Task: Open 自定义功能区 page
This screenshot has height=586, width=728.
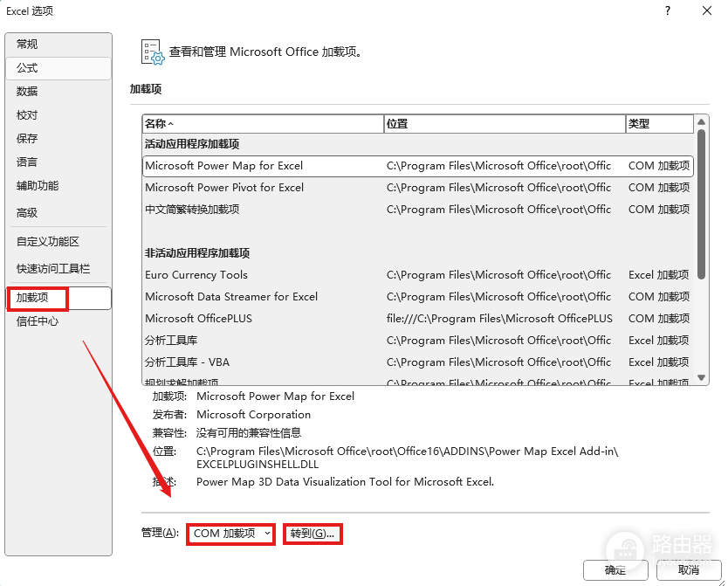Action: 58,241
